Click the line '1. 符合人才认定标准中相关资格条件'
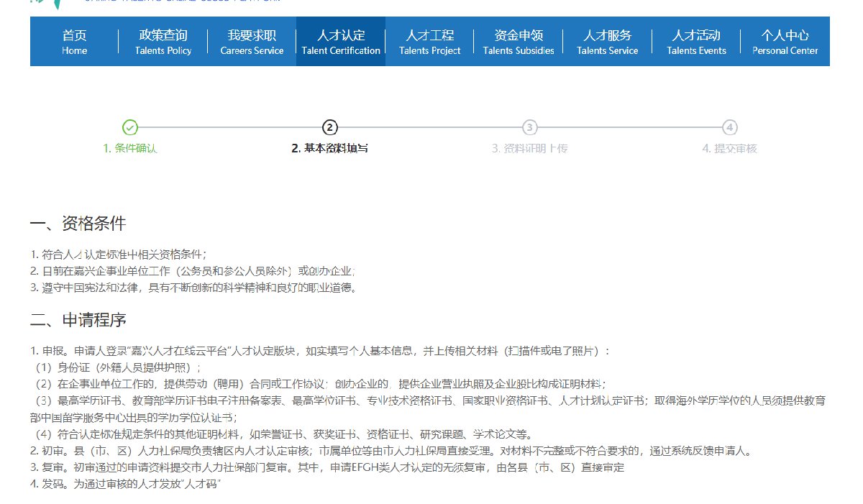 tap(119, 254)
